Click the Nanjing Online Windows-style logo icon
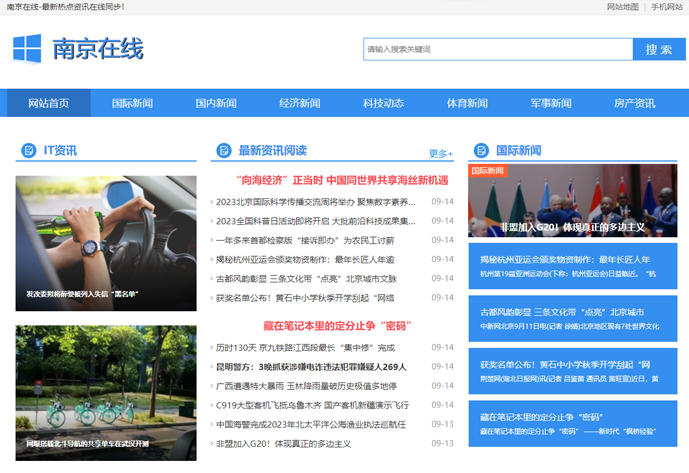 point(27,49)
